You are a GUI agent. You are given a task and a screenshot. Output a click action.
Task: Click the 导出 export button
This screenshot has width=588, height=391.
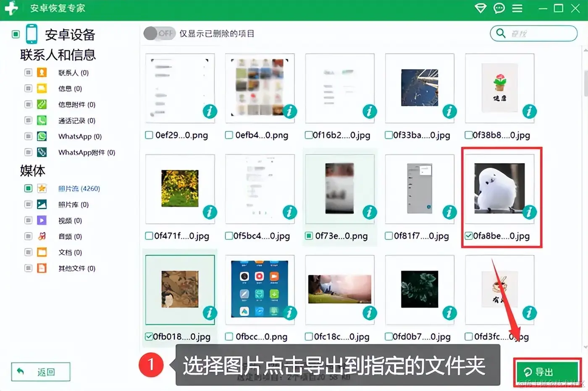(547, 372)
